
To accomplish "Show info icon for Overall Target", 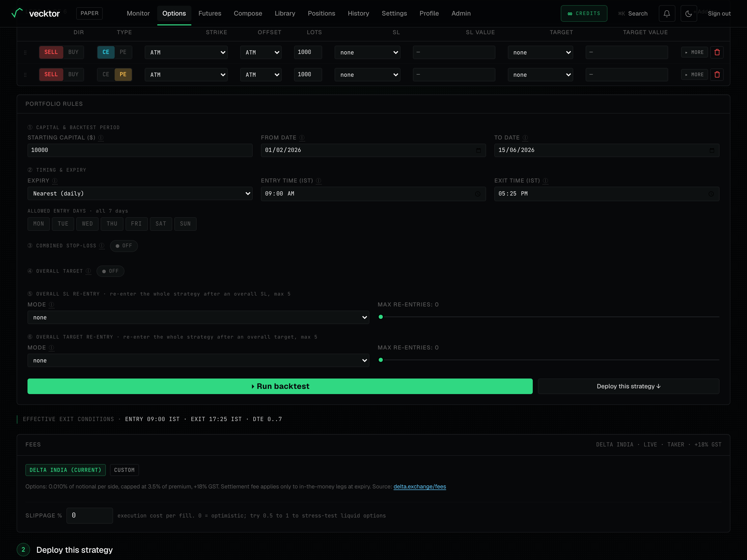I will pyautogui.click(x=88, y=271).
